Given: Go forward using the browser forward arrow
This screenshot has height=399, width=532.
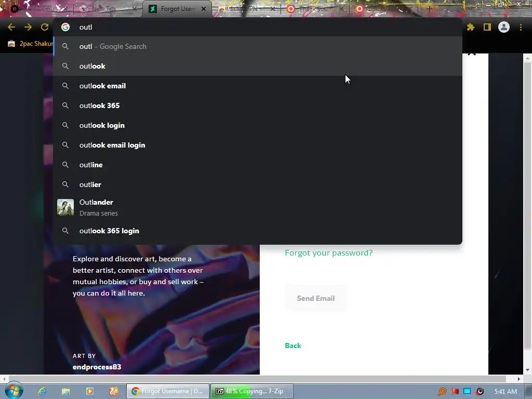Looking at the screenshot, I should coord(28,27).
